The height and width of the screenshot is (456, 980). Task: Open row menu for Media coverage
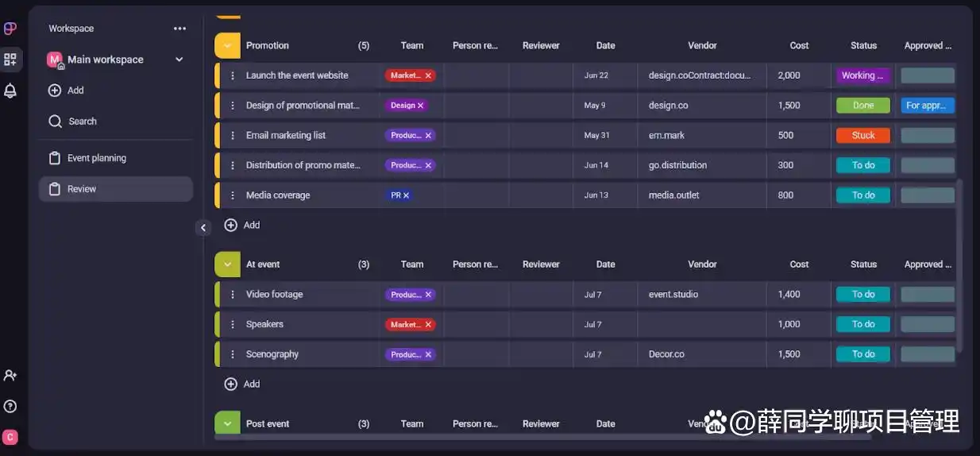tap(233, 195)
